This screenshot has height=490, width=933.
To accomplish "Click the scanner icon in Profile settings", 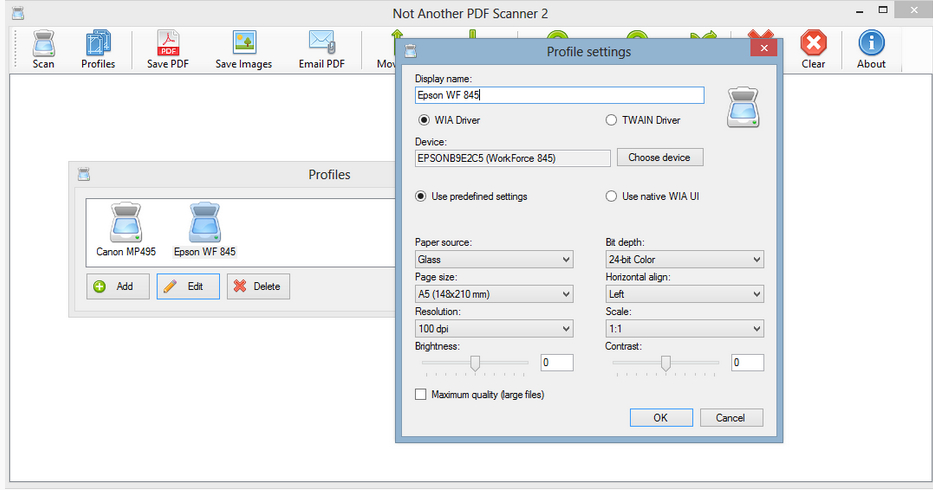I will (x=743, y=107).
